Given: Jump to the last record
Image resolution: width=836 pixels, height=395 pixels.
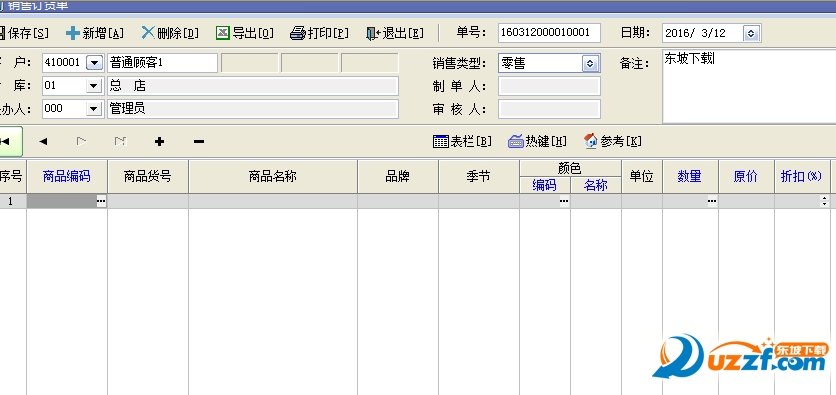Looking at the screenshot, I should click(x=120, y=141).
